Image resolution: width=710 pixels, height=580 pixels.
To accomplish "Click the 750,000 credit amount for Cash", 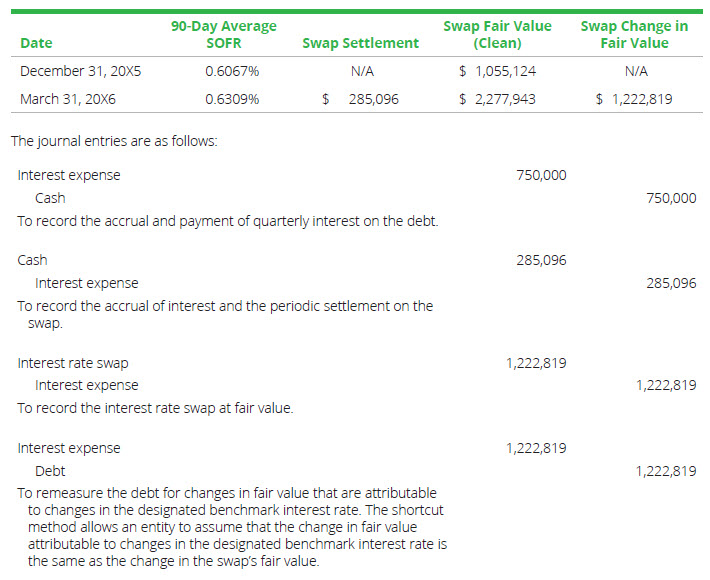I will click(671, 198).
